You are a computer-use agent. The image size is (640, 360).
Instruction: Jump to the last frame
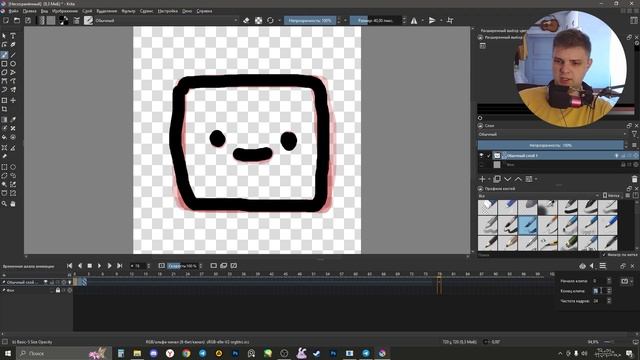(x=120, y=266)
